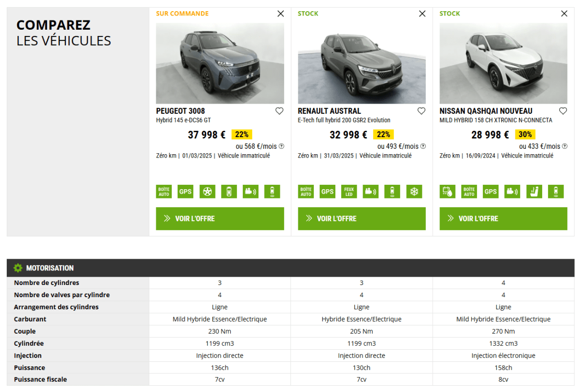Click the GPS icon on Nissan Qashqai
Image resolution: width=584 pixels, height=392 pixels.
491,192
